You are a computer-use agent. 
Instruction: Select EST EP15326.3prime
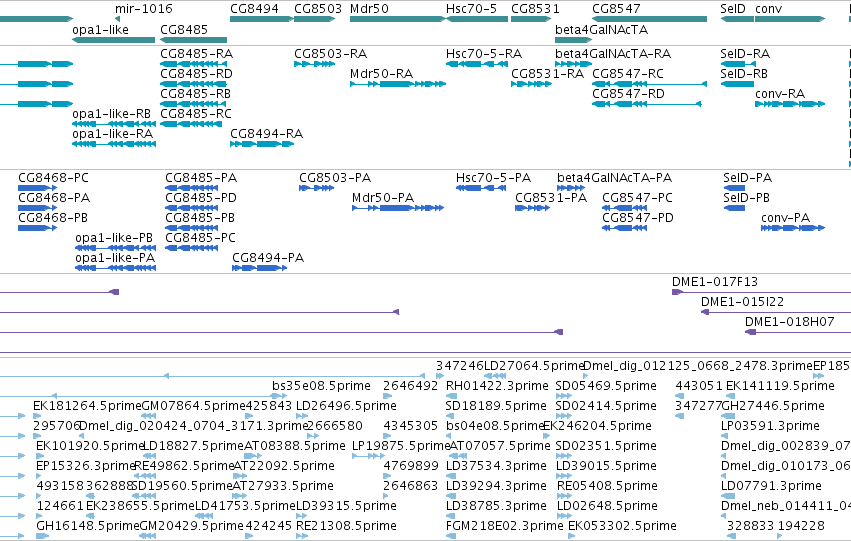point(85,466)
